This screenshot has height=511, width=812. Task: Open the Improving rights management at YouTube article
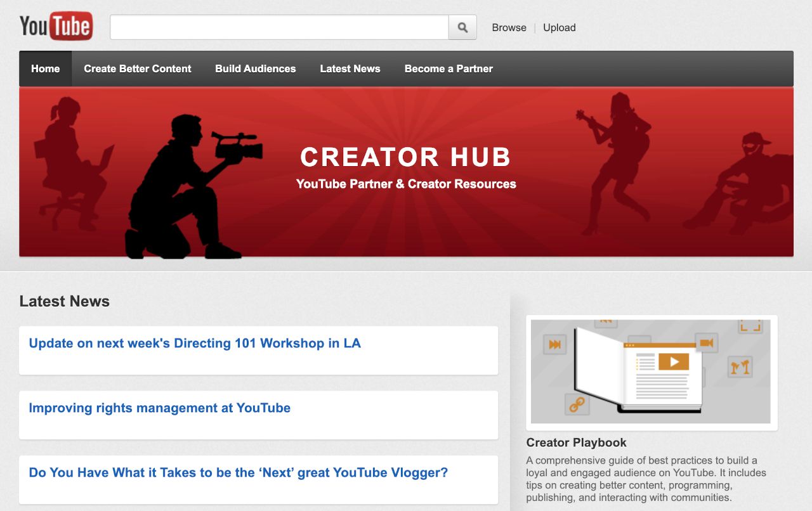(x=160, y=408)
